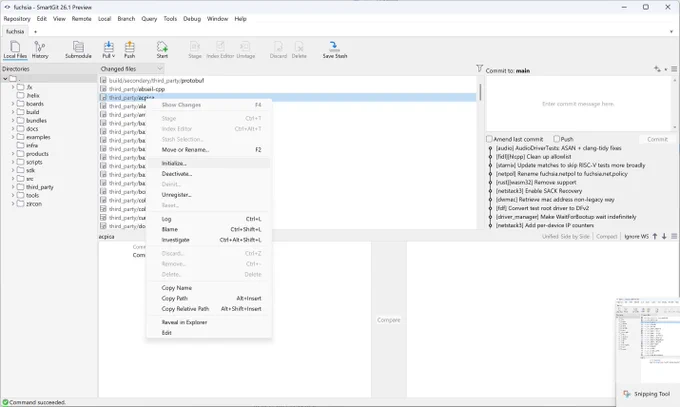Open the Branch menu
680x407 pixels.
(126, 19)
